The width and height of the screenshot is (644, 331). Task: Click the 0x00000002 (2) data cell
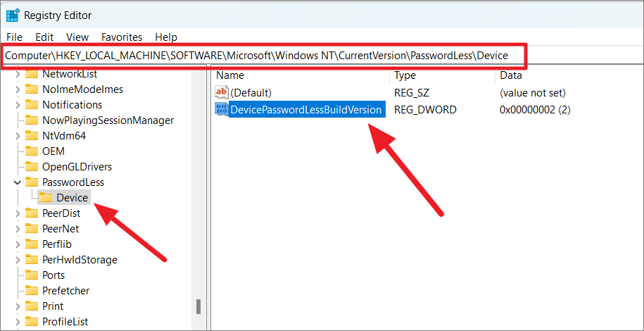pyautogui.click(x=535, y=110)
